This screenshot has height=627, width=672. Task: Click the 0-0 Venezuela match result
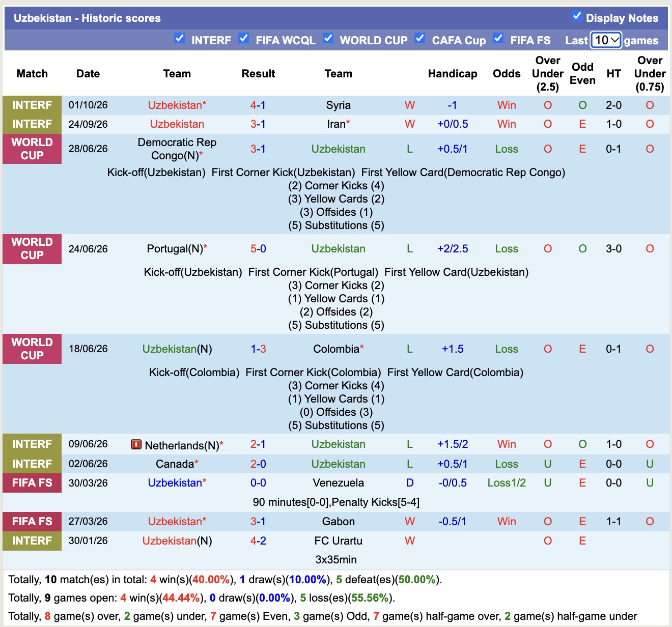(x=258, y=483)
